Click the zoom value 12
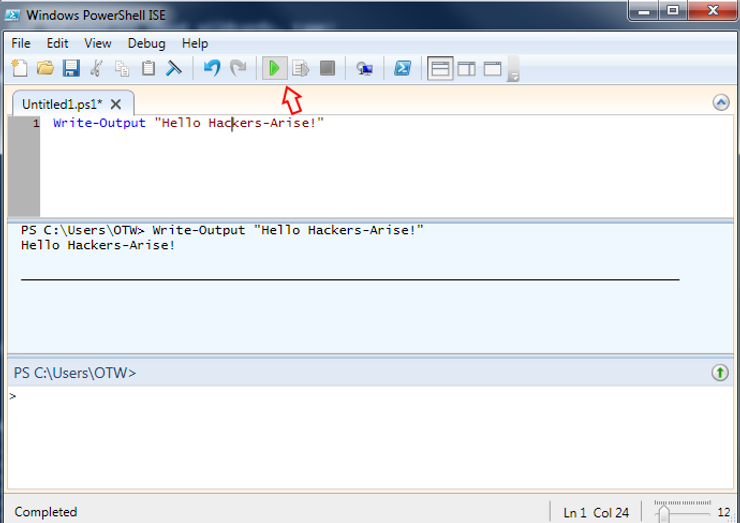The width and height of the screenshot is (740, 523). tap(724, 512)
